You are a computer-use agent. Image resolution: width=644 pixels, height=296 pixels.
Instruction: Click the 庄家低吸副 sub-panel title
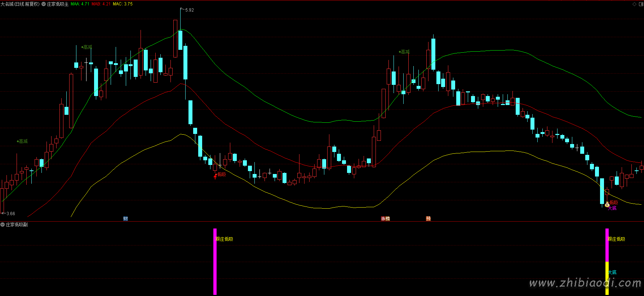tap(17, 225)
